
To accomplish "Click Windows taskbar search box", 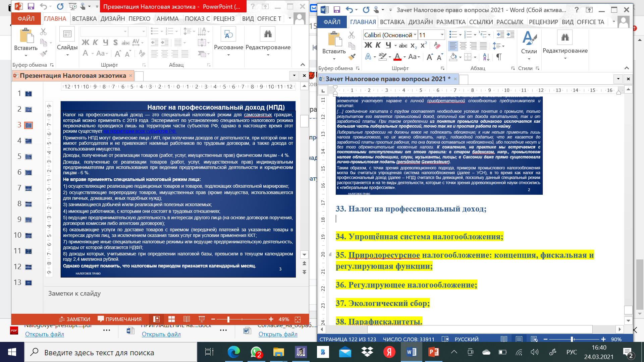I will 111,353.
